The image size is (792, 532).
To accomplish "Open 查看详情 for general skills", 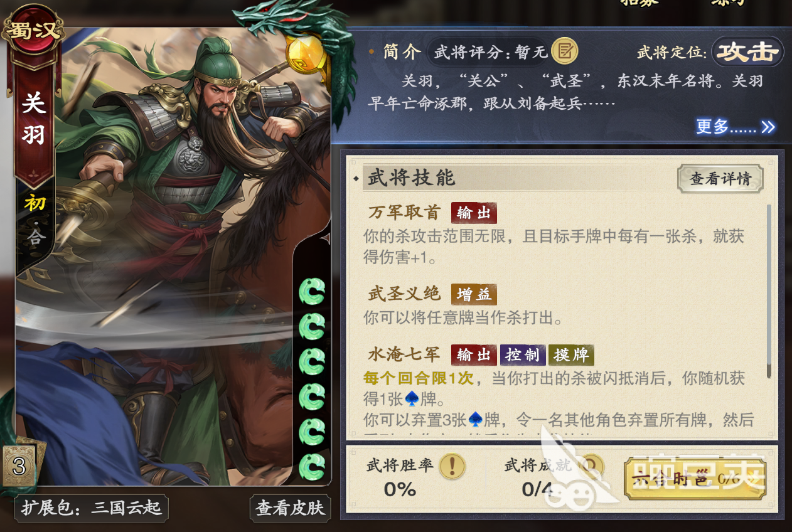I will pos(720,179).
